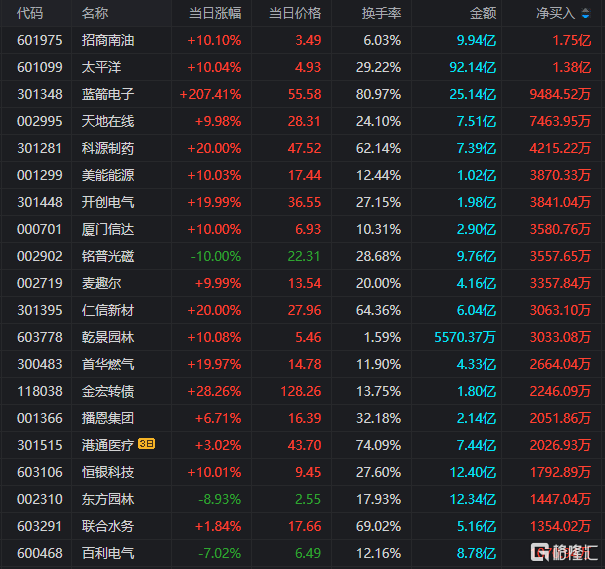Select 乾景园林 stock name
The width and height of the screenshot is (605, 569).
pyautogui.click(x=108, y=337)
